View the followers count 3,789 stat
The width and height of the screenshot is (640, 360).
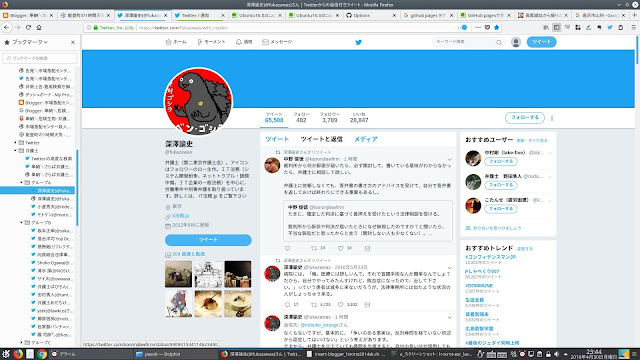[329, 118]
